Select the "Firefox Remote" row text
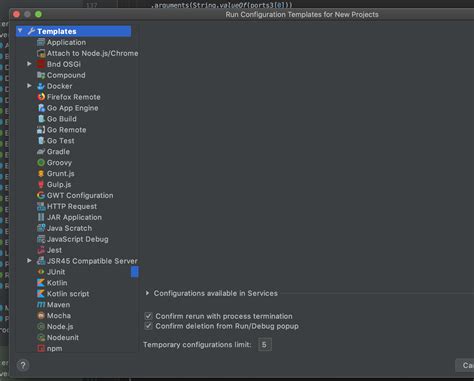The image size is (474, 381). click(74, 97)
